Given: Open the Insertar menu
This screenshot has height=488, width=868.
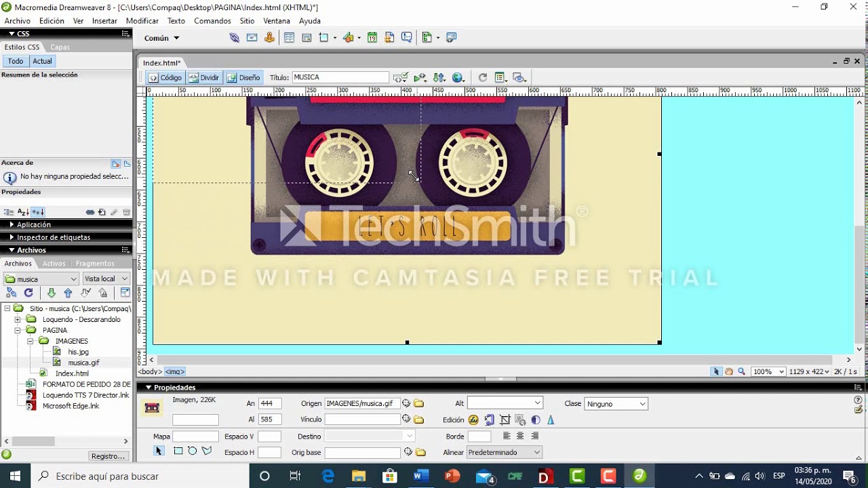Looking at the screenshot, I should (x=104, y=21).
